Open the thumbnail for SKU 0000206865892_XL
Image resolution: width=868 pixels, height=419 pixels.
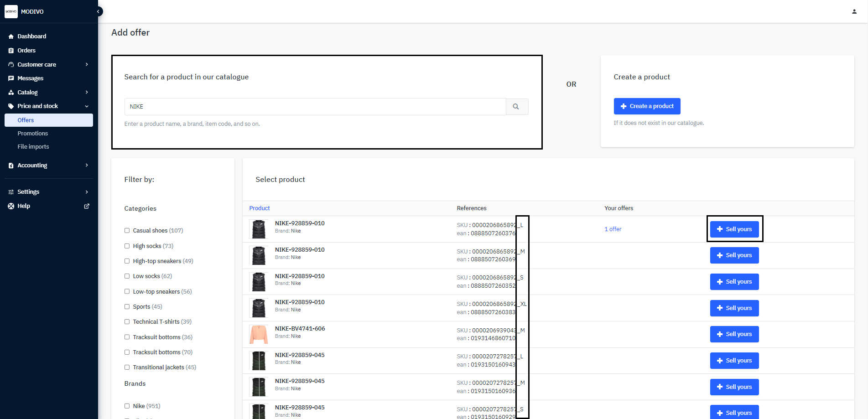pos(259,308)
